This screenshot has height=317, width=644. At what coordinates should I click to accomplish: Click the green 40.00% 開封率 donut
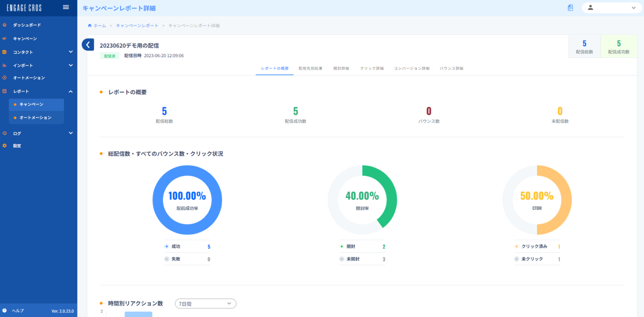coord(362,200)
